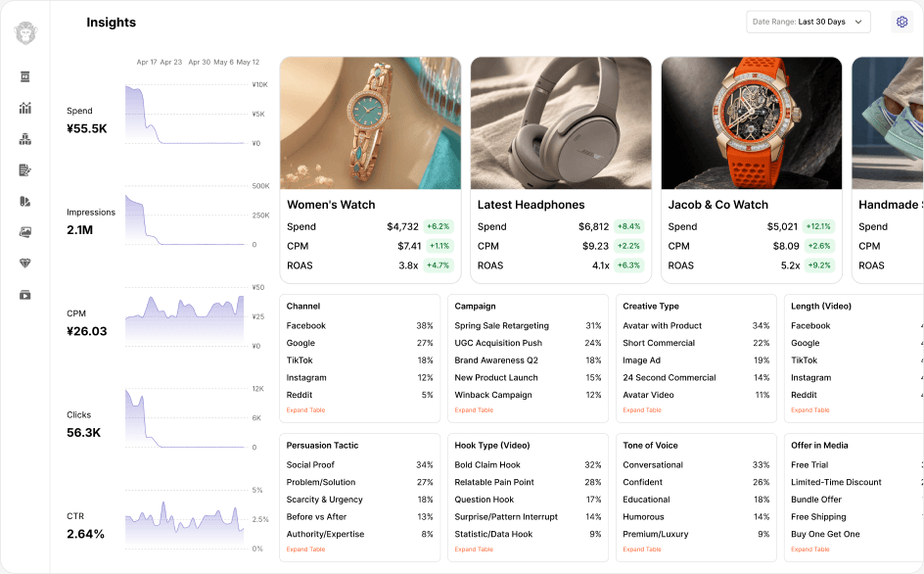Select Reddit row in Channel table
This screenshot has width=924, height=574.
(x=359, y=396)
